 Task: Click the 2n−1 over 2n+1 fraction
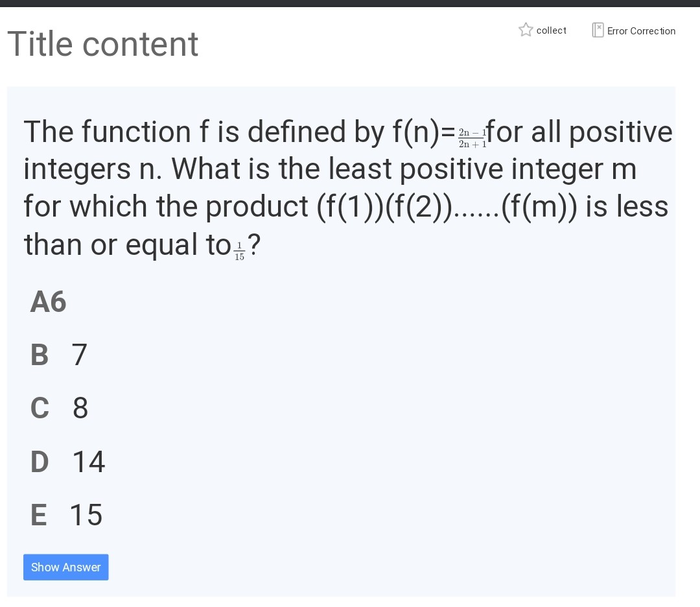pyautogui.click(x=472, y=139)
